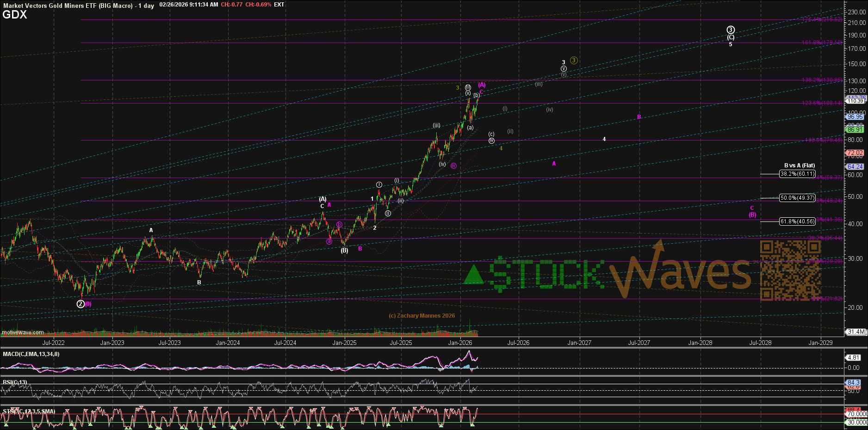The image size is (868, 430).
Task: Open the STOC study label
Action: [x=29, y=411]
